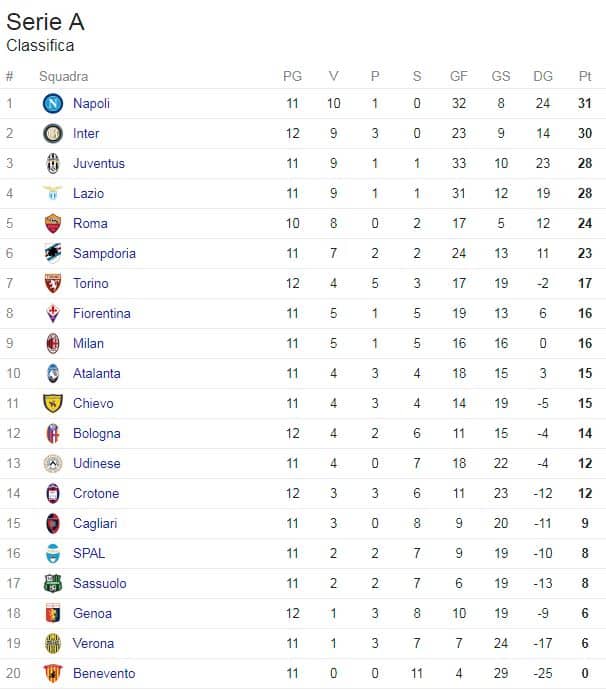Viewport: 606px width, 691px height.
Task: Open the Crotone team link
Action: [95, 493]
